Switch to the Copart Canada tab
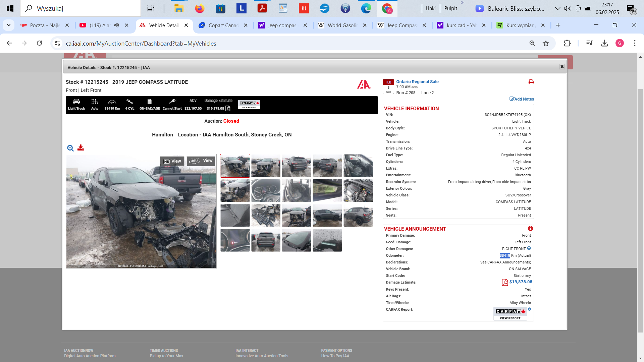 point(223,25)
